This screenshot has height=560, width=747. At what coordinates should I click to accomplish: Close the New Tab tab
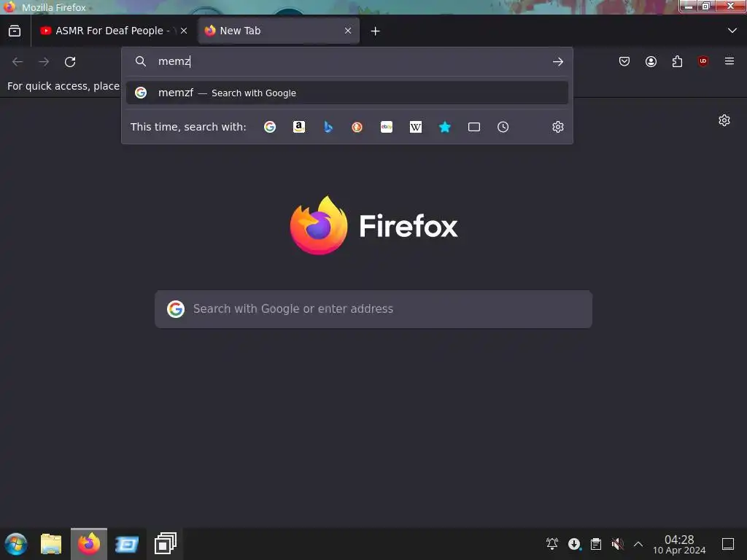(x=348, y=31)
